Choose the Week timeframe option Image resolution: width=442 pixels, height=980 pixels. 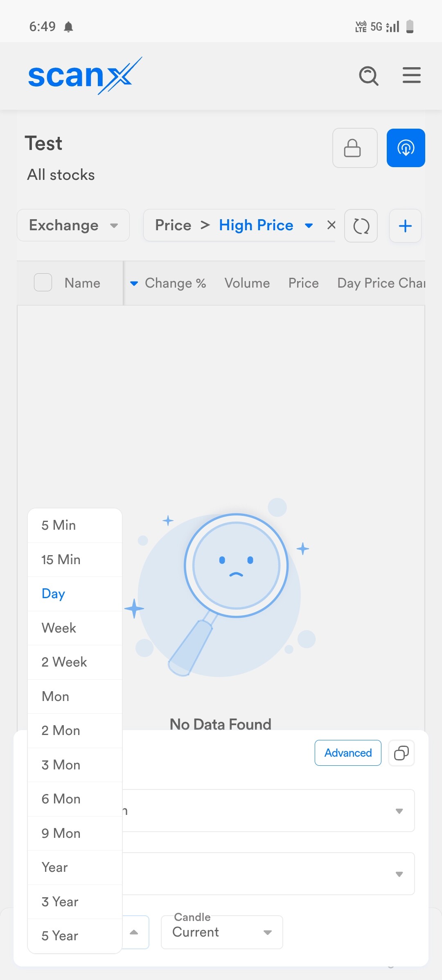point(59,628)
